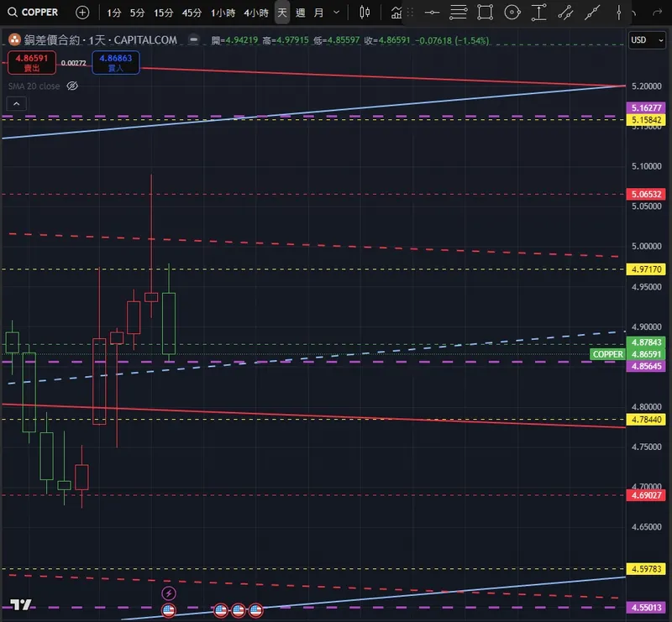
Task: Click the red 4.86591 sell button
Action: point(32,63)
